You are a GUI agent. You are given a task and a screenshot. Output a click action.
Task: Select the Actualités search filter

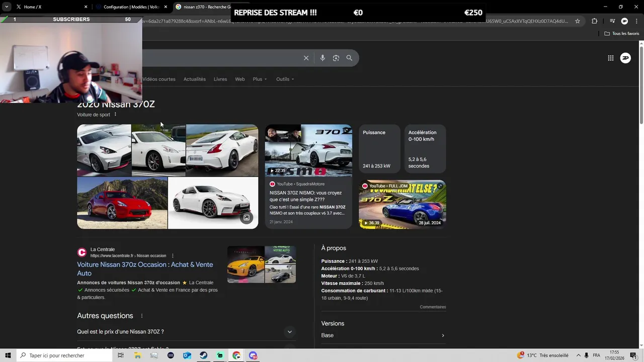[195, 79]
